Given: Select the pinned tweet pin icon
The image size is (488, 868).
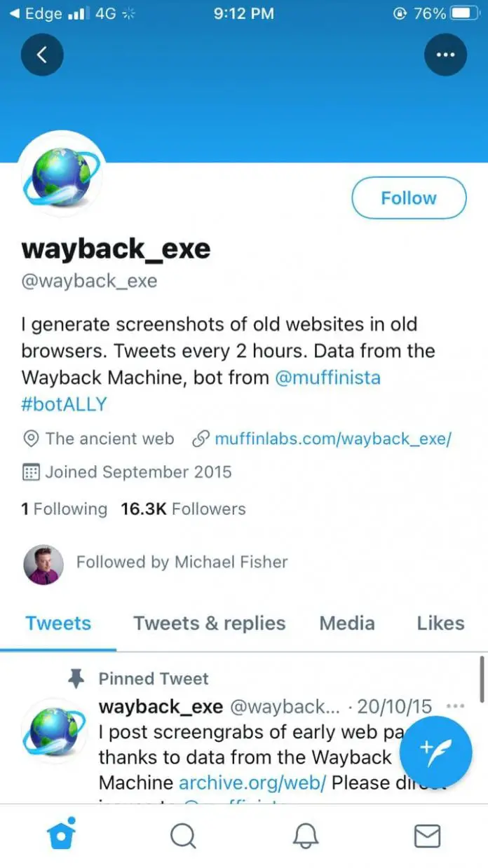Looking at the screenshot, I should 76,677.
